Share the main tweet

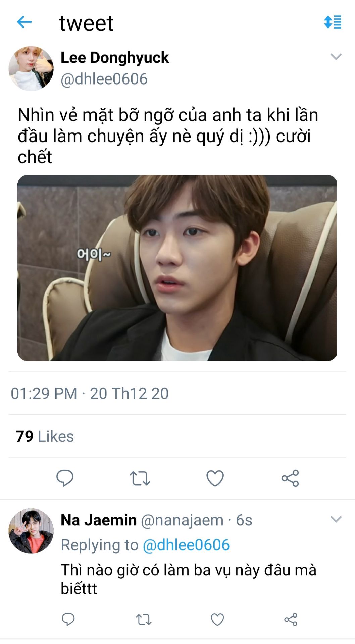click(290, 478)
